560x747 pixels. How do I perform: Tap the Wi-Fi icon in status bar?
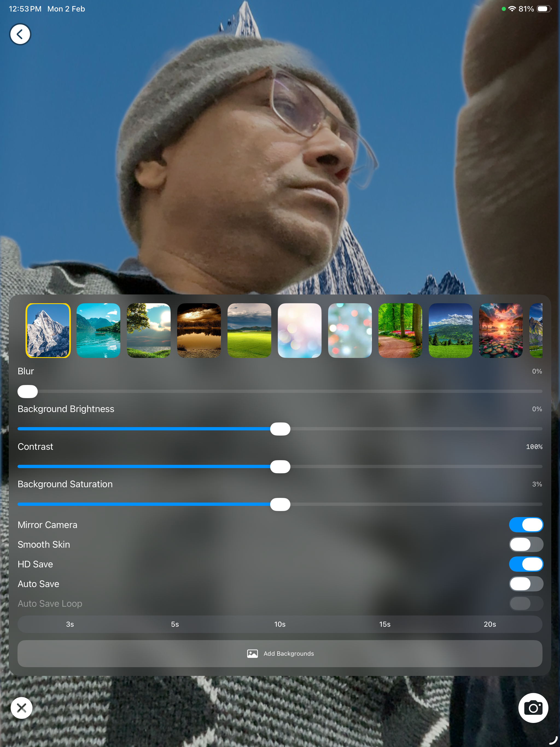512,9
